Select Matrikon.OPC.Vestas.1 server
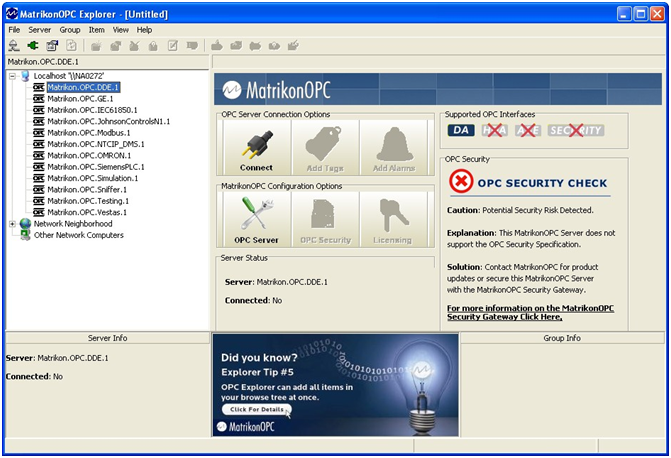Viewport: 671px width, 458px height. pyautogui.click(x=87, y=212)
